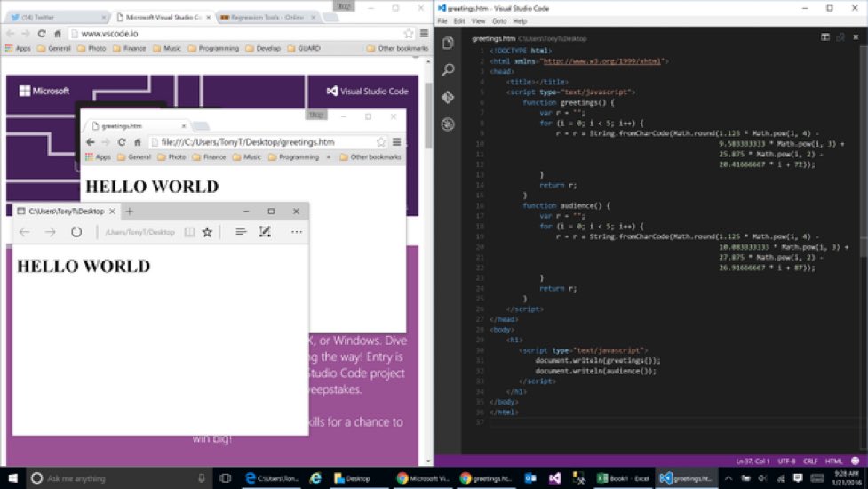Open Chrome menu in greetings.htm window
The height and width of the screenshot is (489, 868).
pyautogui.click(x=397, y=142)
